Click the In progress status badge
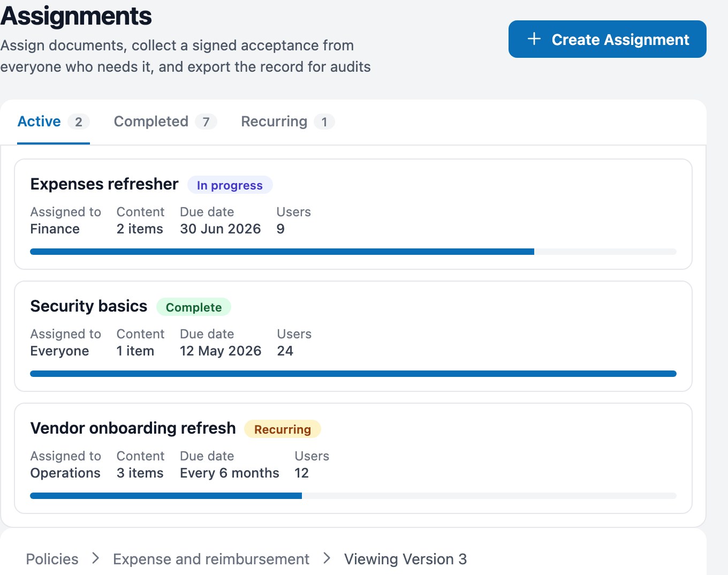 (x=230, y=185)
